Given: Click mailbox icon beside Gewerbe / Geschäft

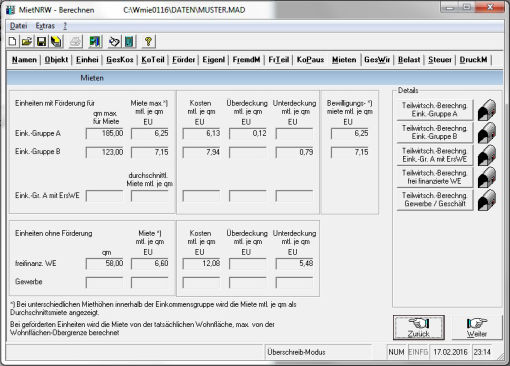Looking at the screenshot, I should (x=487, y=200).
